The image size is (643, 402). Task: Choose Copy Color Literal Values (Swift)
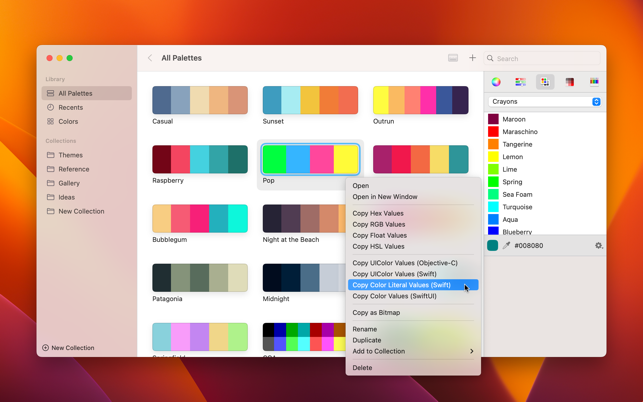(402, 285)
